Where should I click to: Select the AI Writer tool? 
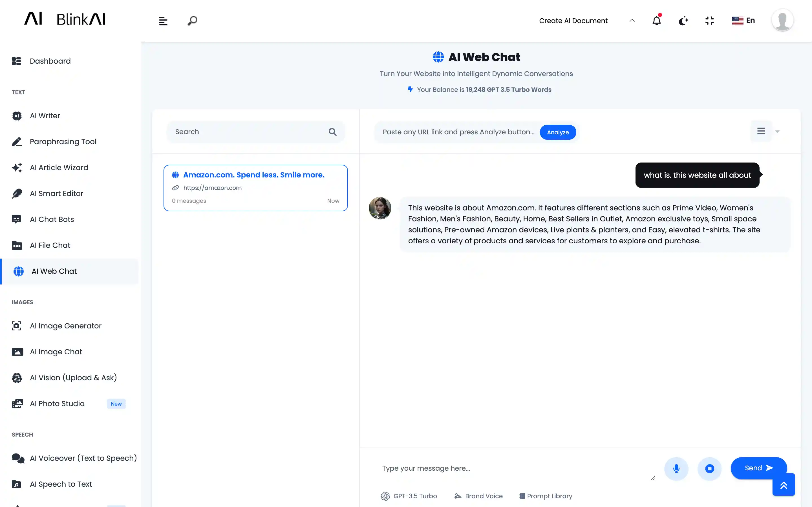[45, 116]
